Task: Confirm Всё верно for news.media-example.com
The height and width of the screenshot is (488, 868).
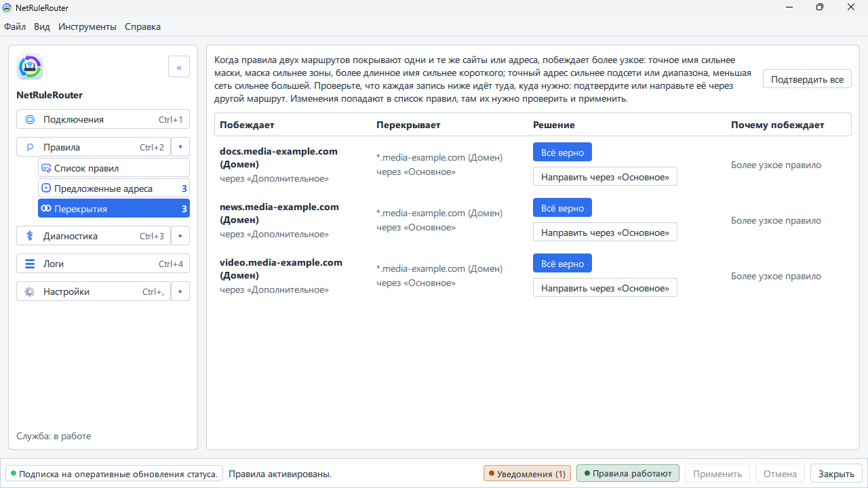Action: click(x=562, y=207)
